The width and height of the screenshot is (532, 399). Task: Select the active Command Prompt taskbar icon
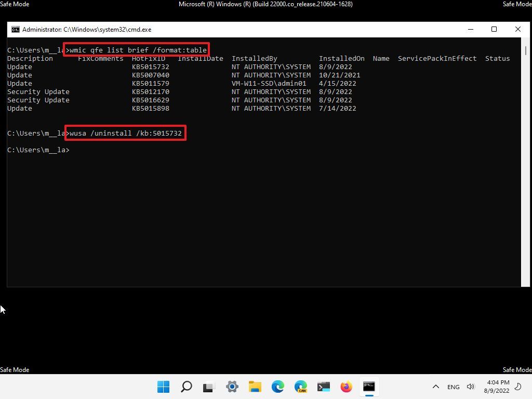click(369, 387)
